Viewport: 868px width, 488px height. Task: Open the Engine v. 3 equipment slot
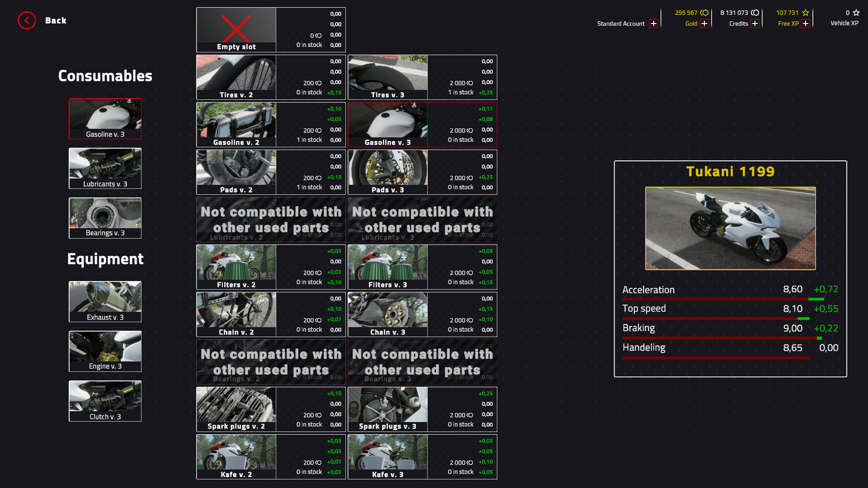(105, 351)
